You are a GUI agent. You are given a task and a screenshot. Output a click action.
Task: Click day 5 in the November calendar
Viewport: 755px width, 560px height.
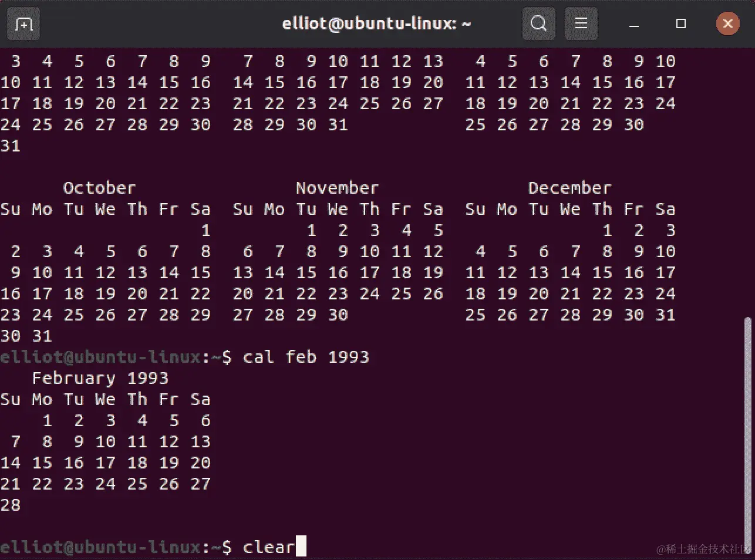tap(438, 230)
